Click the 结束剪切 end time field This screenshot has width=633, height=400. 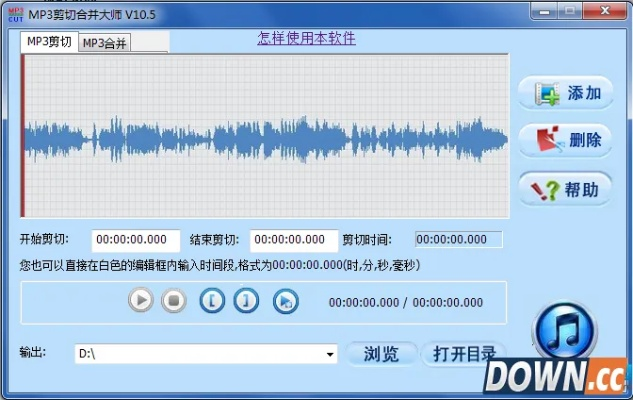294,240
